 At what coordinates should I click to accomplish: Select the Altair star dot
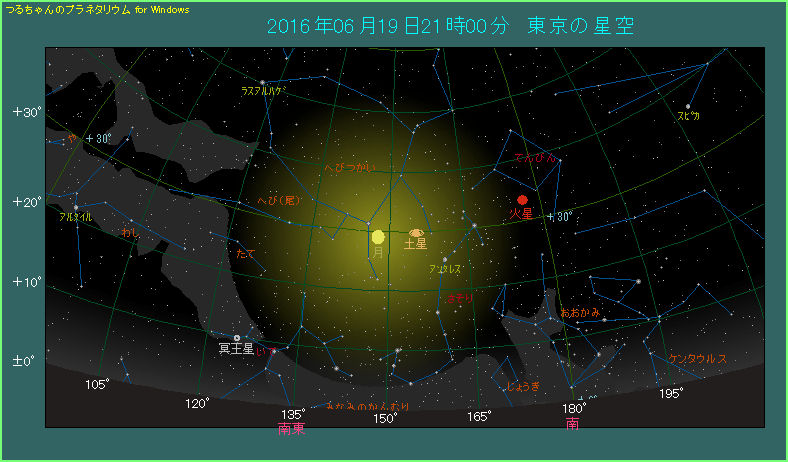tap(76, 208)
